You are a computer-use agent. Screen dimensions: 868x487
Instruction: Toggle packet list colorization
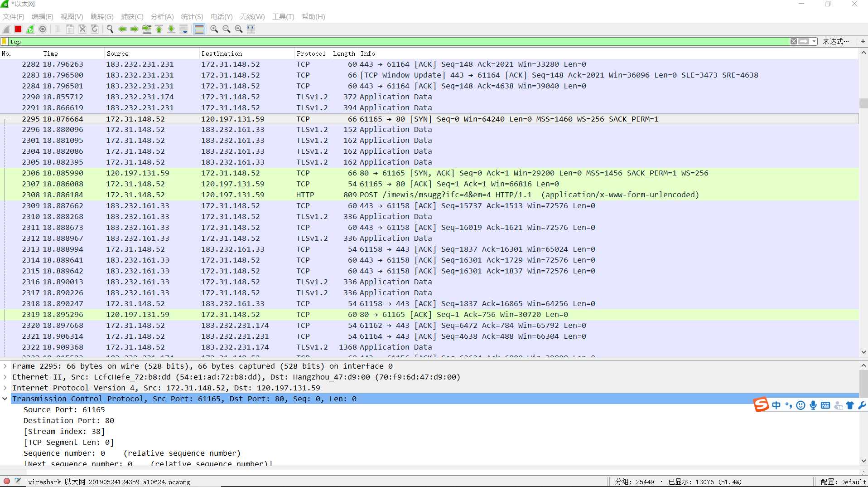(199, 29)
